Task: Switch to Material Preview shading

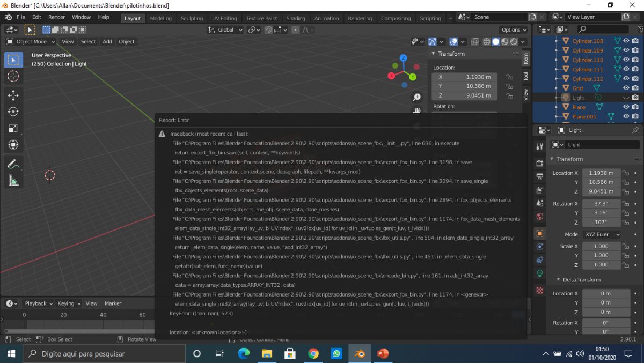Action: (505, 41)
